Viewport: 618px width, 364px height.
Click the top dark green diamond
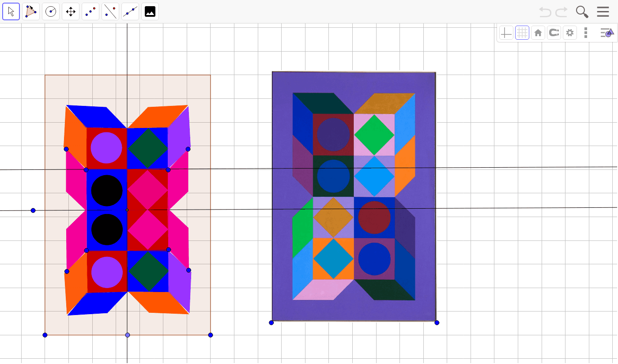148,148
